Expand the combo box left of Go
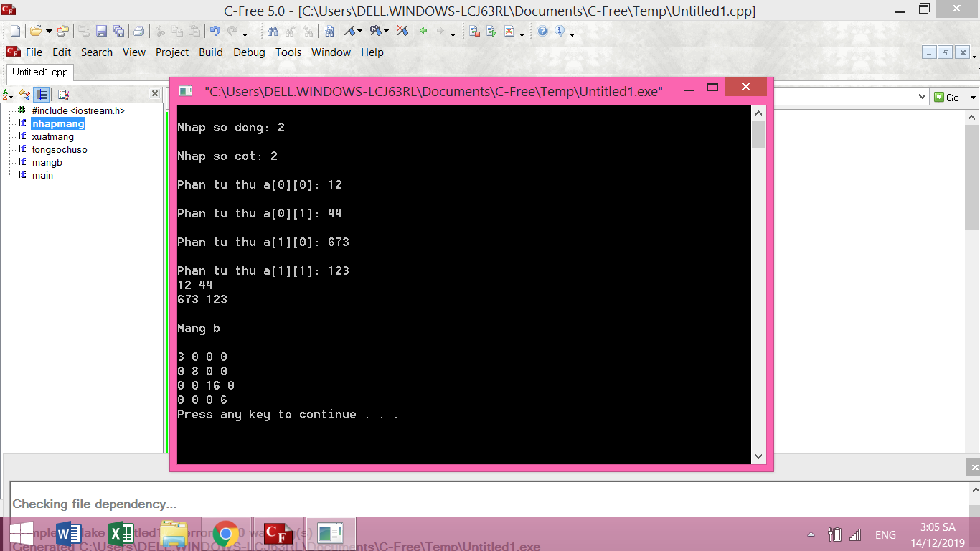The height and width of the screenshot is (551, 980). coord(923,97)
